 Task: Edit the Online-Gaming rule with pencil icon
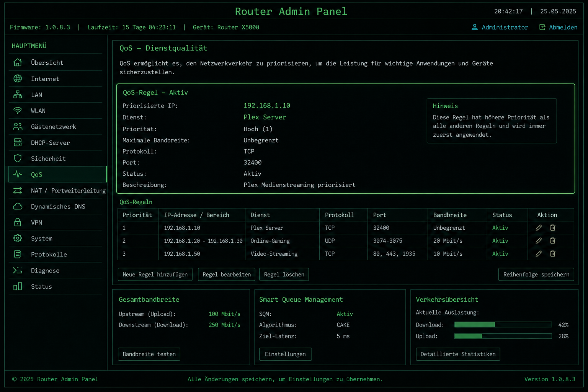tap(539, 241)
